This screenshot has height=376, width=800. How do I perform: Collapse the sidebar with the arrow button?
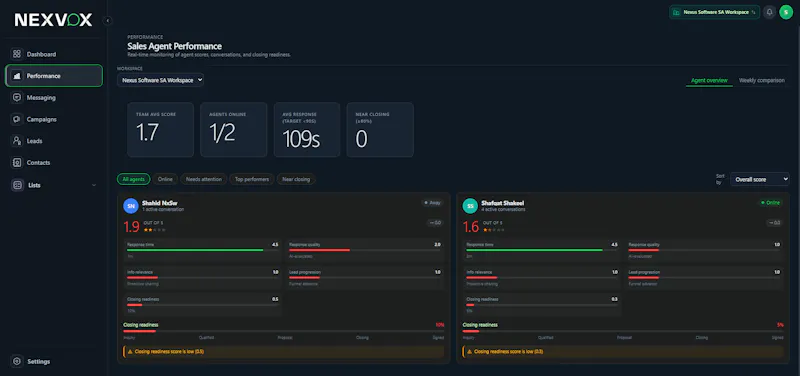108,20
